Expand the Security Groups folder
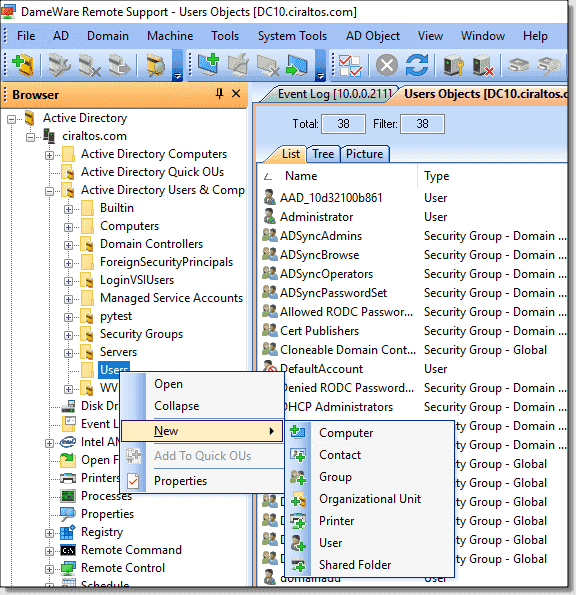 tap(68, 335)
